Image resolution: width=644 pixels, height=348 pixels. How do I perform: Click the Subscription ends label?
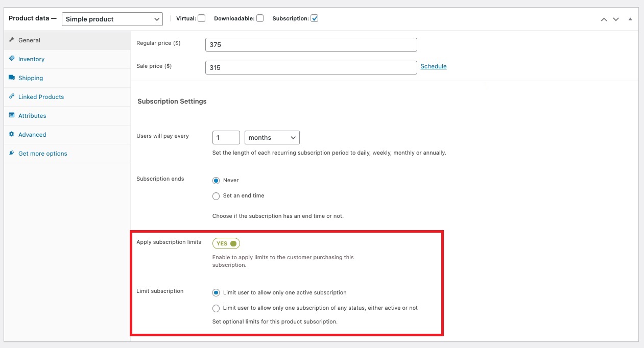(x=160, y=179)
